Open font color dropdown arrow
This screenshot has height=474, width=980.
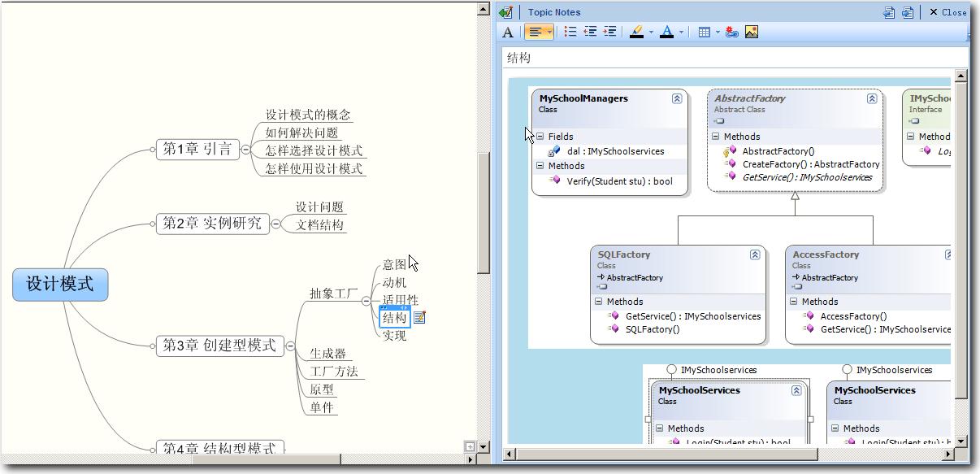(x=681, y=33)
